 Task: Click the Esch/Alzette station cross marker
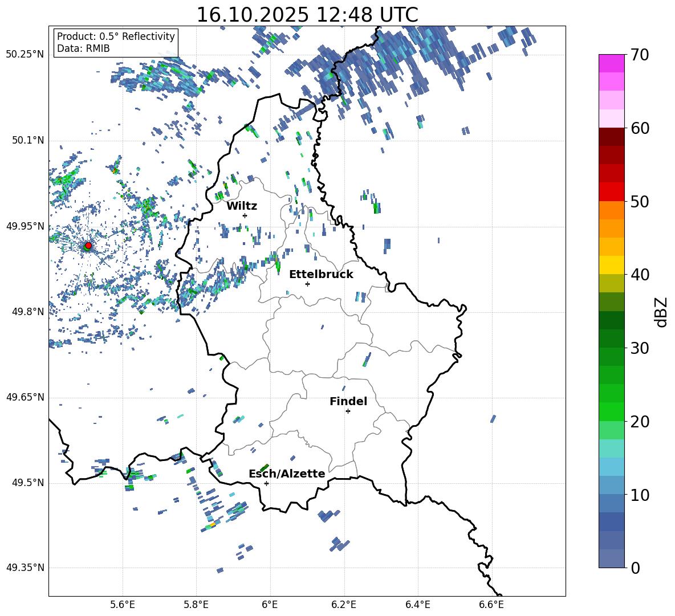click(266, 483)
